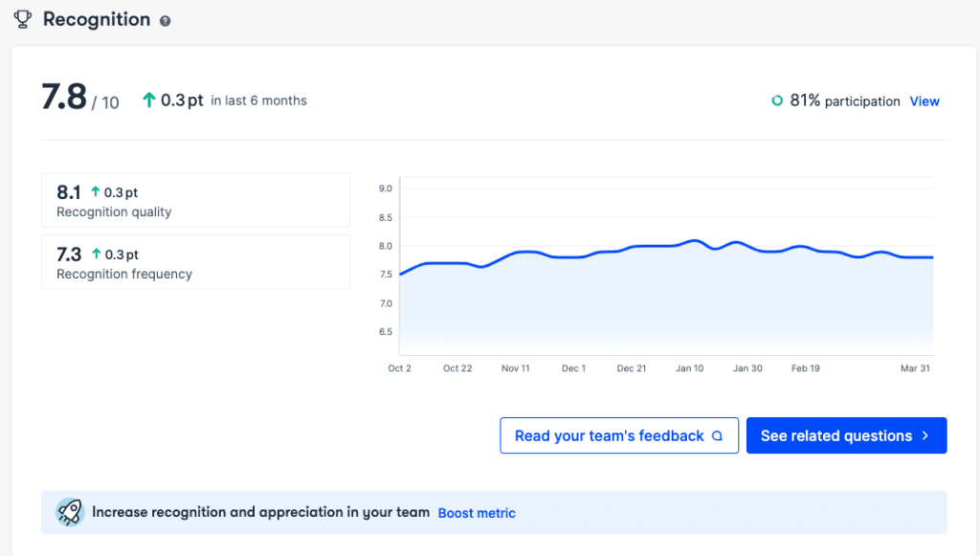Click the Recognition frequency up arrow
This screenshot has height=556, width=980.
pyautogui.click(x=96, y=255)
